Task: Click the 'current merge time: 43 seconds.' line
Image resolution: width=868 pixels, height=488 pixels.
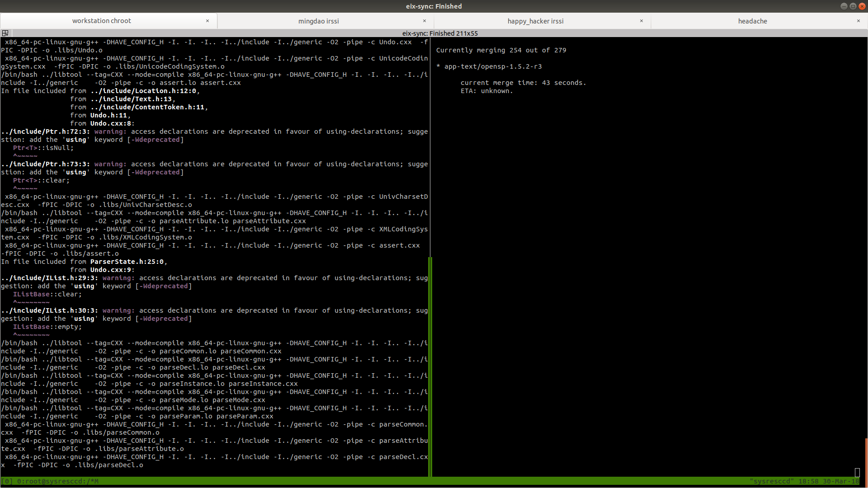Action: click(x=523, y=83)
